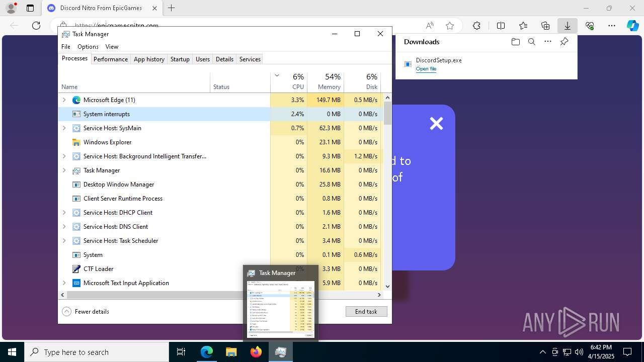Image resolution: width=644 pixels, height=362 pixels.
Task: Click the System interrupts process icon
Action: click(x=76, y=114)
